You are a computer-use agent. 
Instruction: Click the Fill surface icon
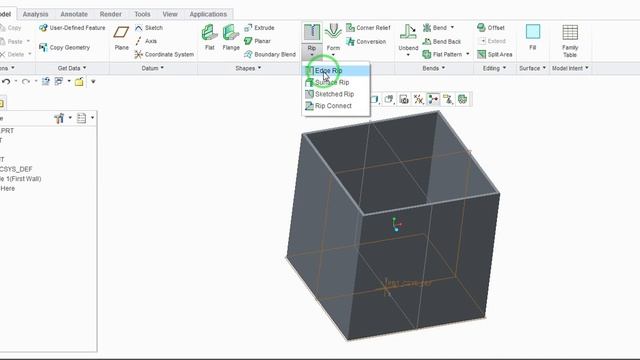(533, 32)
